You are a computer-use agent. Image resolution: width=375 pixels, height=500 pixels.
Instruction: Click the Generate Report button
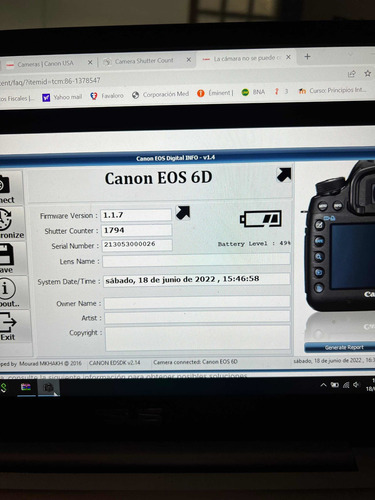pos(340,347)
